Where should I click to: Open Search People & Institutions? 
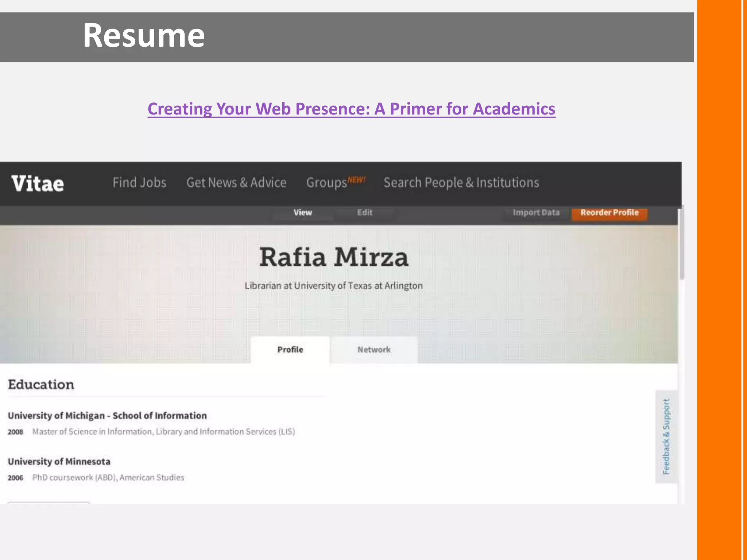[x=461, y=182]
